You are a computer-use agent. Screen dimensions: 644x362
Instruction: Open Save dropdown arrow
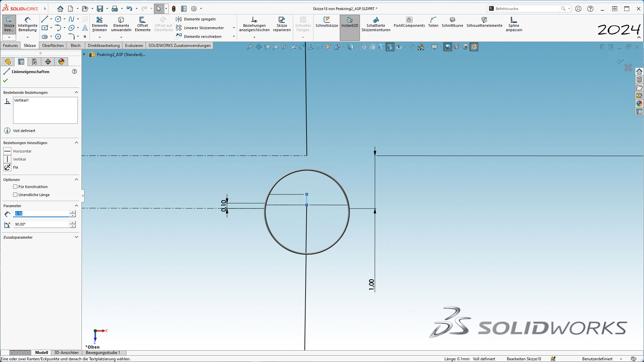point(107,9)
